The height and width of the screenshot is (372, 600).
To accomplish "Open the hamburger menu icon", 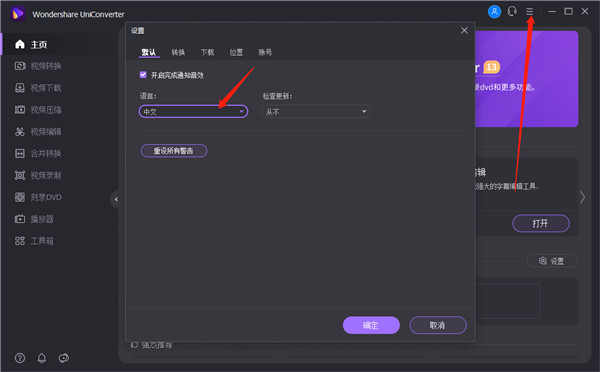I will [x=529, y=11].
